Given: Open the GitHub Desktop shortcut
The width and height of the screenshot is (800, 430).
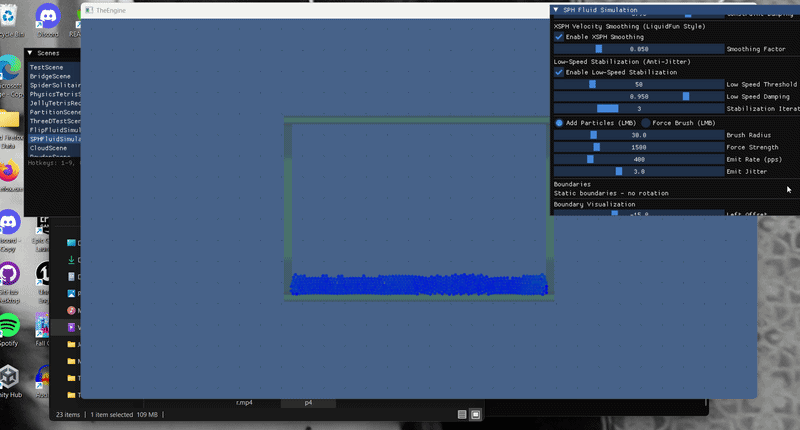Looking at the screenshot, I should [x=9, y=274].
